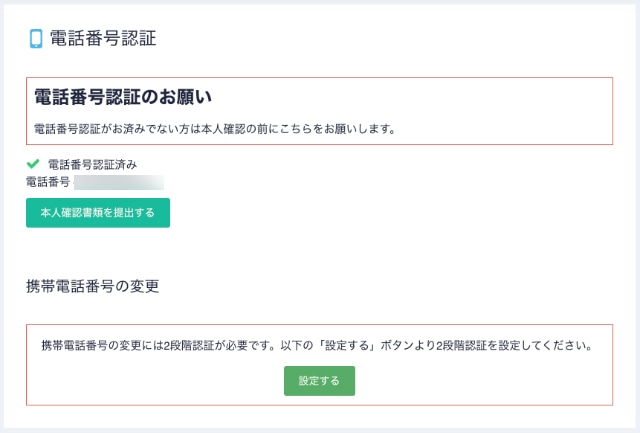The width and height of the screenshot is (640, 433).
Task: Click the 携帯電話番号の変更 section heading
Action: (93, 286)
